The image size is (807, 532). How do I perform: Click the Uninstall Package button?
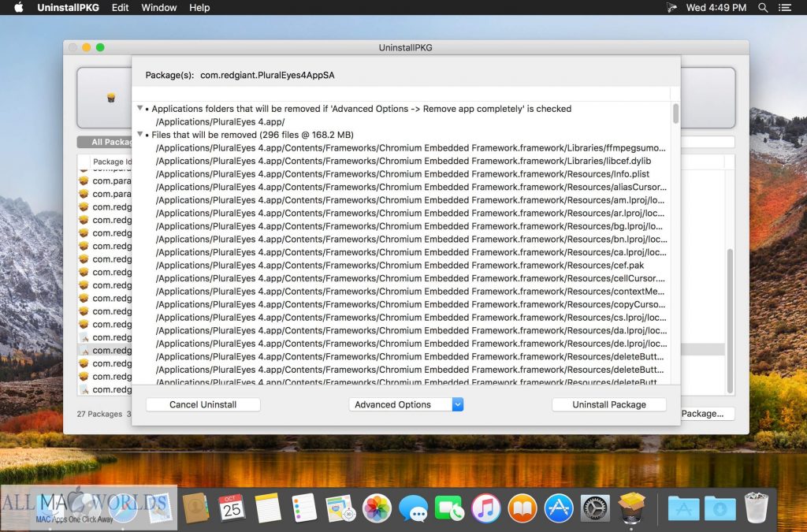[609, 404]
